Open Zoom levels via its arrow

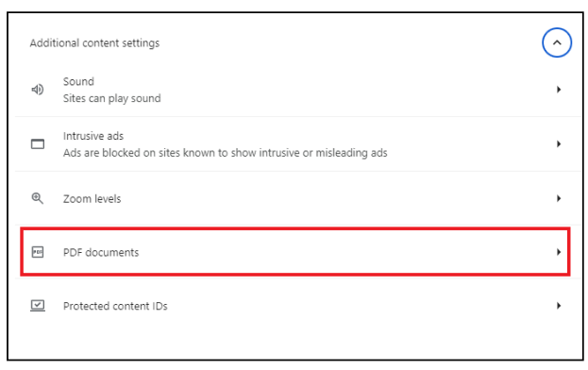point(559,198)
